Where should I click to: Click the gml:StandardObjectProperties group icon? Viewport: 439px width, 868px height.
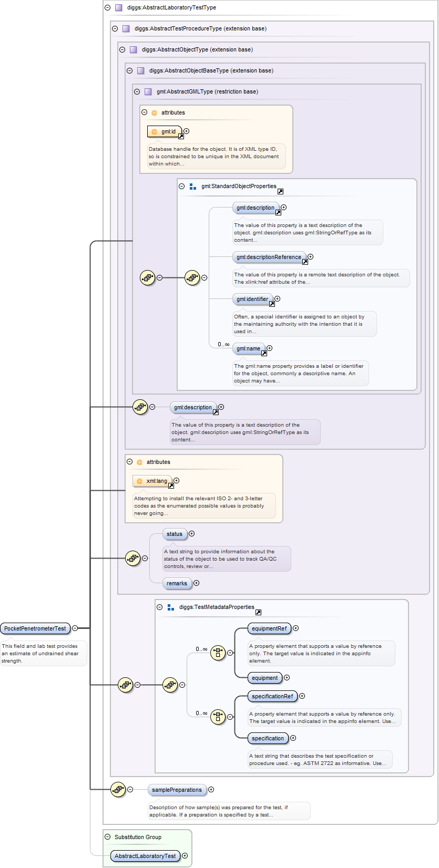pyautogui.click(x=193, y=187)
